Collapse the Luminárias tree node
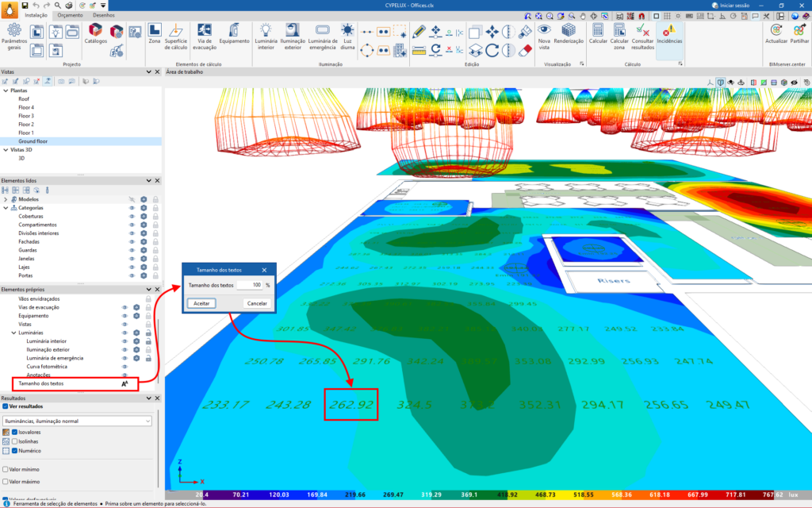 13,333
